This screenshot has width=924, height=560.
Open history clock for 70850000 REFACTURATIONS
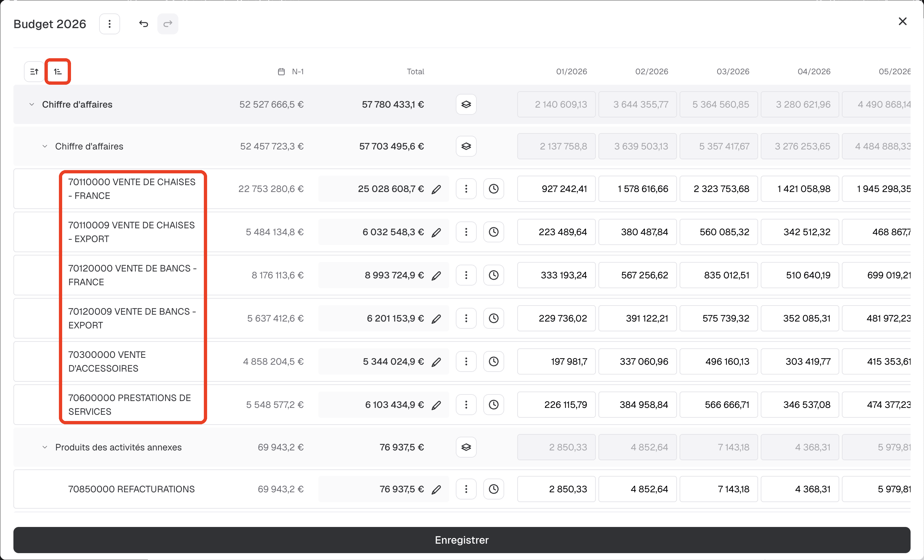[x=493, y=489]
